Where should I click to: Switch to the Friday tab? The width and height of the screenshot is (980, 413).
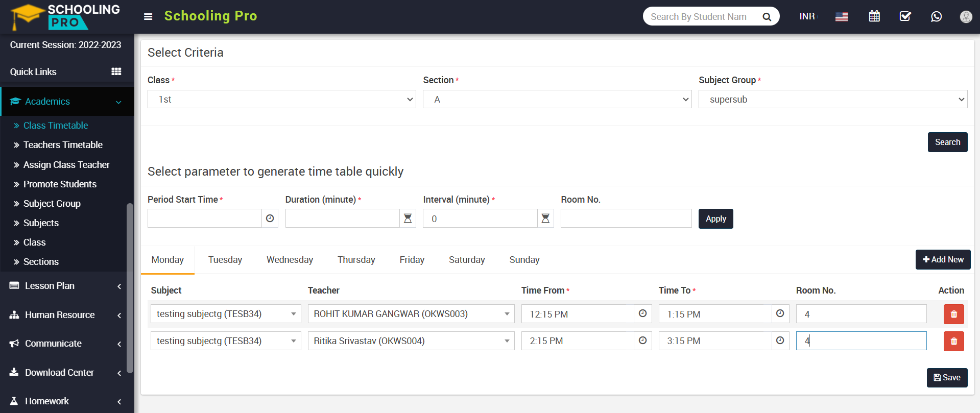click(x=412, y=260)
